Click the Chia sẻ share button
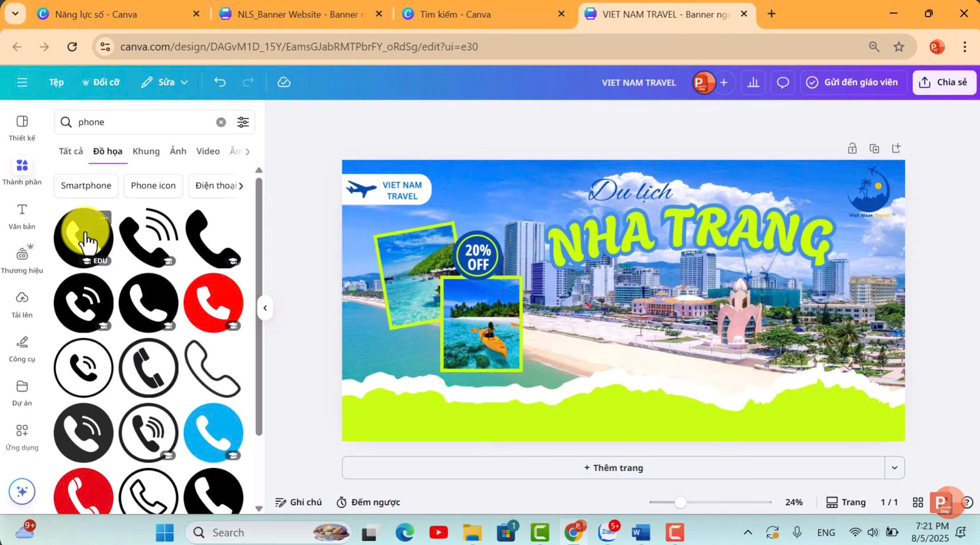Viewport: 980px width, 545px height. pos(944,82)
